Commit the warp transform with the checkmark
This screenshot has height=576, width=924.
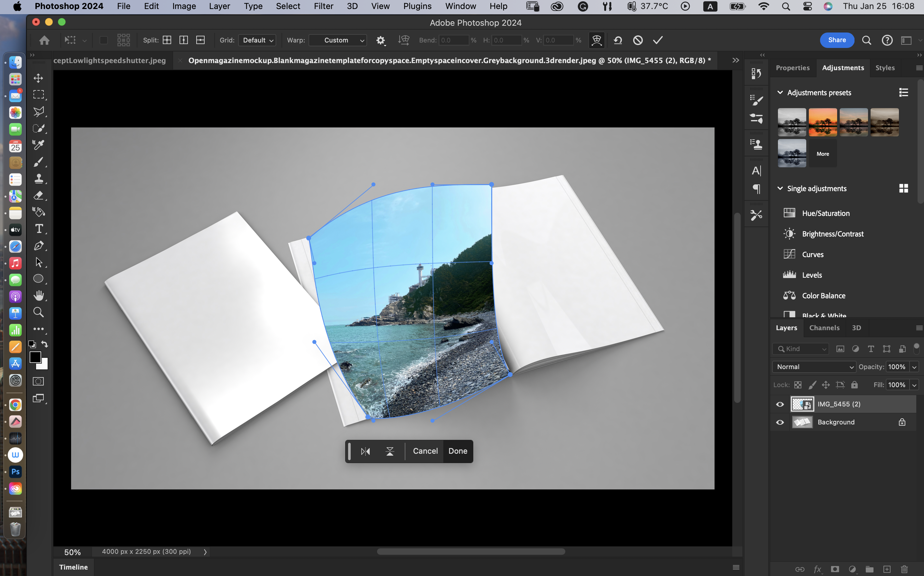point(658,40)
